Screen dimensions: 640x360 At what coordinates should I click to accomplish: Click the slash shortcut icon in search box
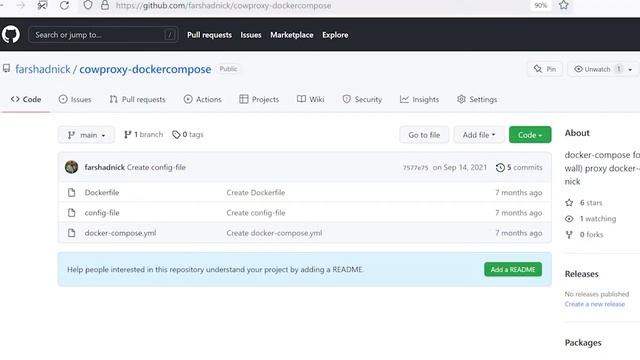pyautogui.click(x=169, y=35)
